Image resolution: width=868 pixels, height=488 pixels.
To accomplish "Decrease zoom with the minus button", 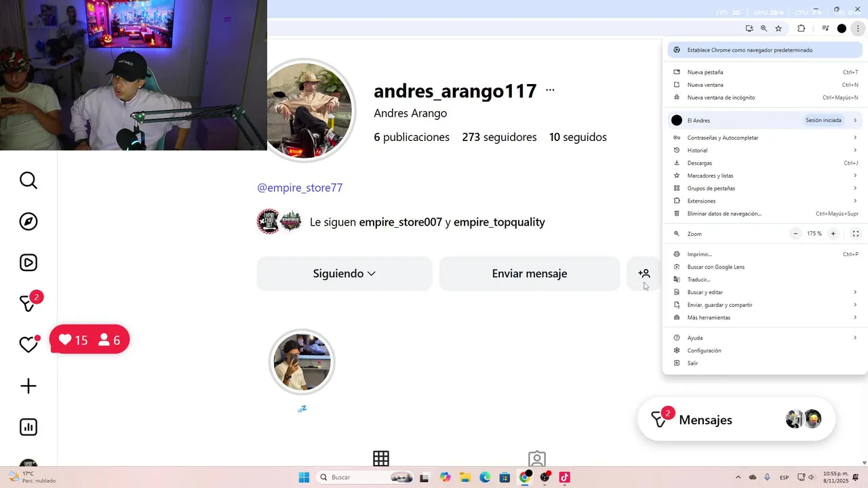I will click(795, 234).
